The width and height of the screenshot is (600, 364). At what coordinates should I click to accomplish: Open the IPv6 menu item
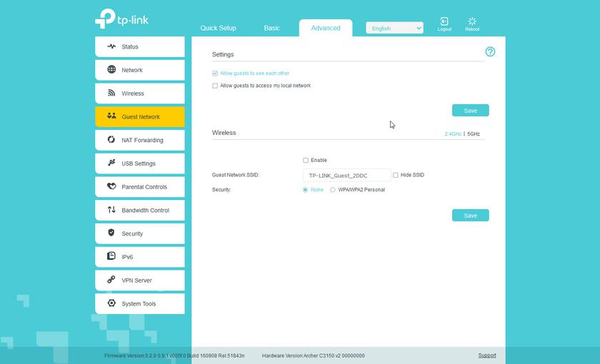[140, 256]
